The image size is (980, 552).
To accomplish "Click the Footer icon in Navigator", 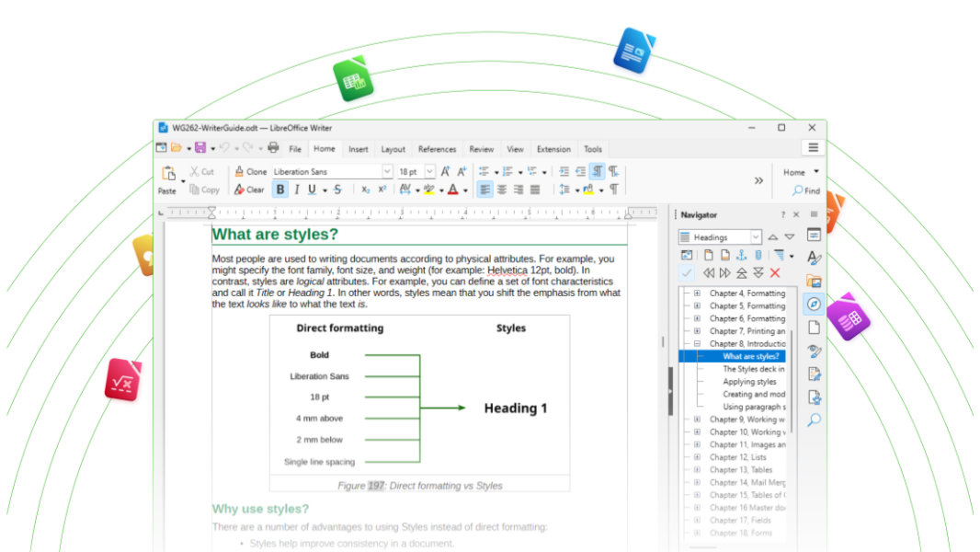I will pyautogui.click(x=725, y=255).
